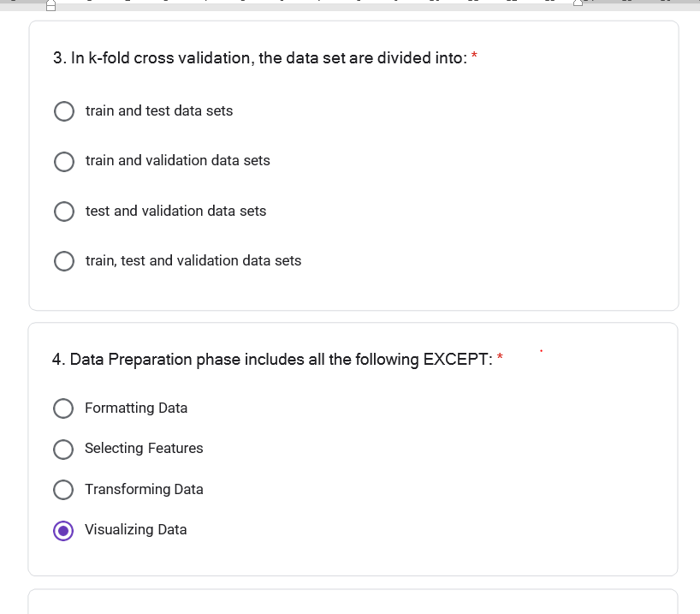Pick the test and validation data sets radio
700x614 pixels.
point(64,212)
